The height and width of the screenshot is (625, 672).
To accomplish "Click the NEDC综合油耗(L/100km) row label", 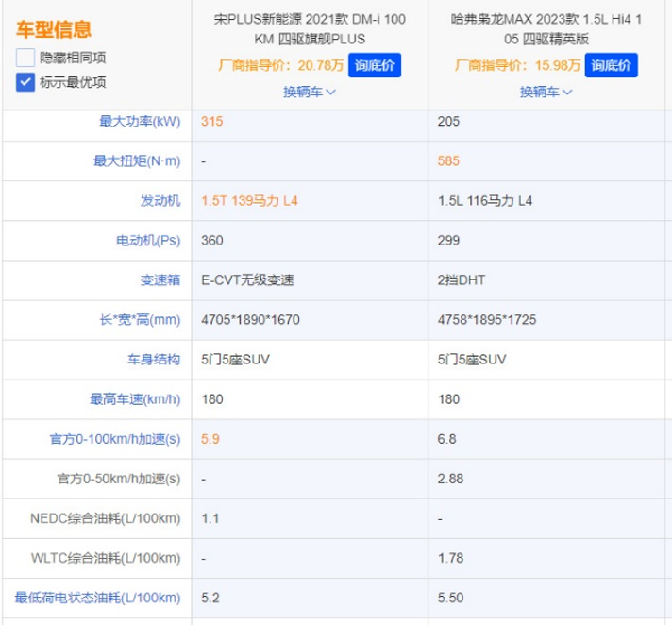I will pos(106,518).
